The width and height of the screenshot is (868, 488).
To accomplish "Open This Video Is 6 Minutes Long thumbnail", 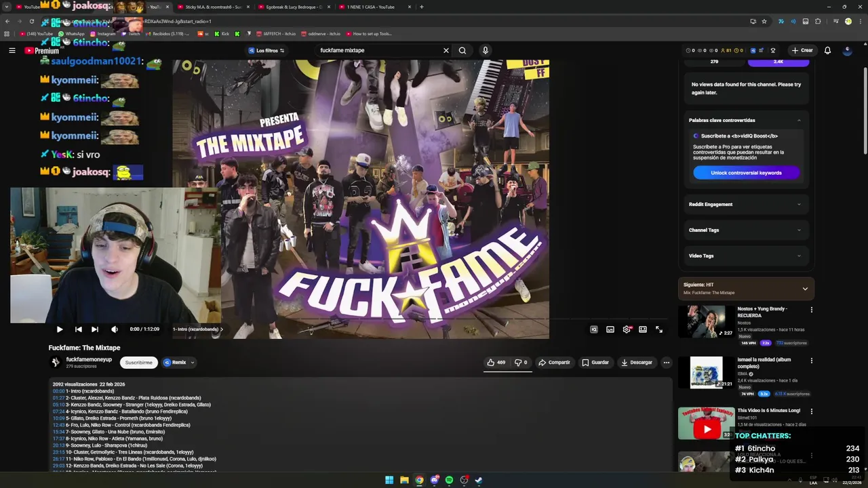I will click(x=706, y=423).
